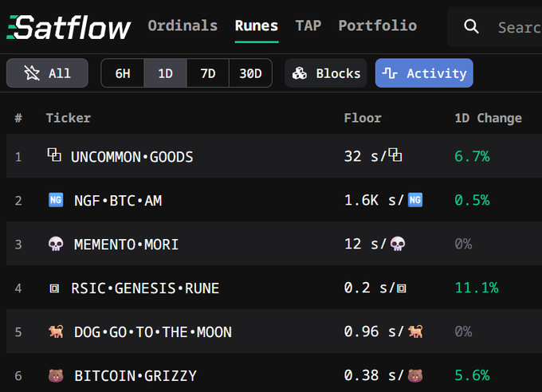Open the Blocks view
Image resolution: width=542 pixels, height=392 pixels.
326,73
